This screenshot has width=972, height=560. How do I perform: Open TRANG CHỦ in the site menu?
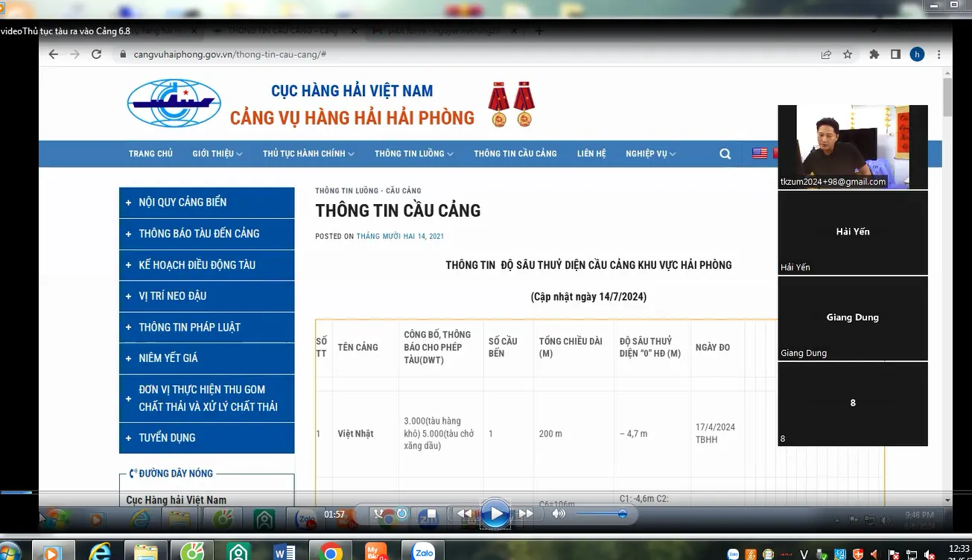(x=150, y=153)
